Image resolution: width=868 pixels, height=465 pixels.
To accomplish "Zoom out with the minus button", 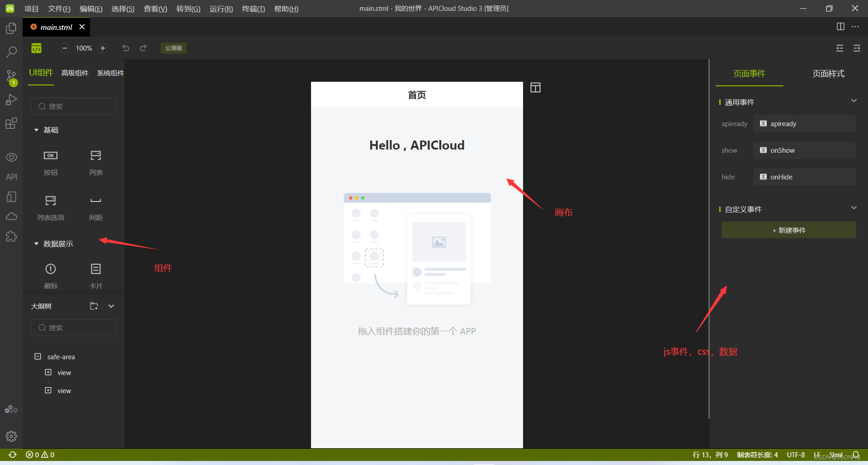I will (65, 48).
